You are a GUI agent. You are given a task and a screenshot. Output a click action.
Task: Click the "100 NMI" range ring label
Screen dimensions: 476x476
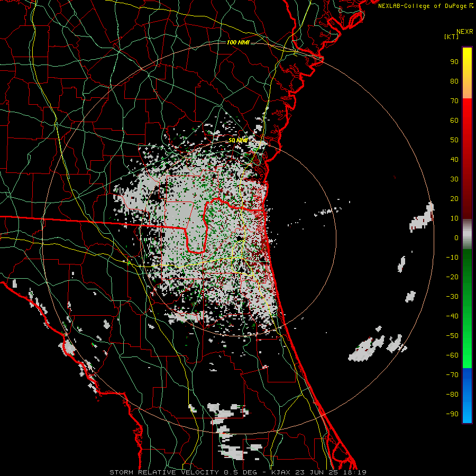238,42
